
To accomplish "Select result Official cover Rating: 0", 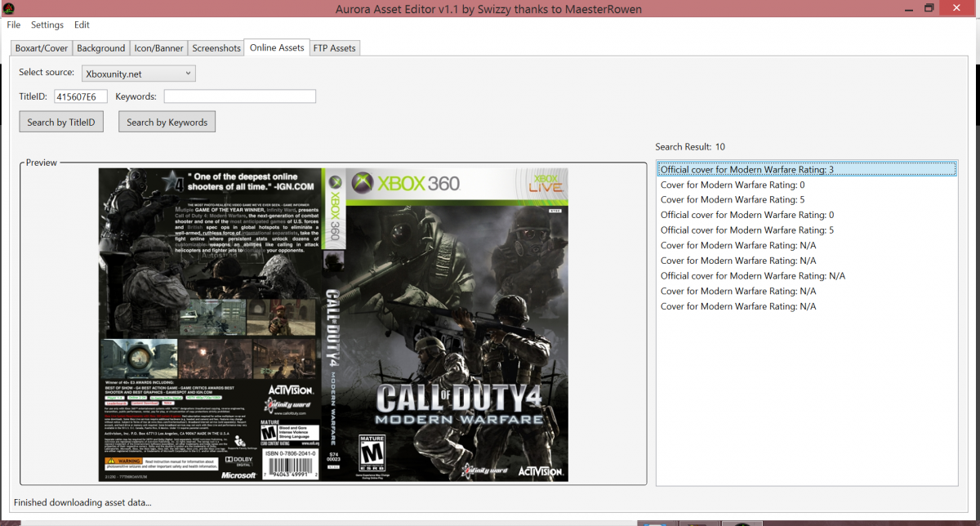I will 807,215.
